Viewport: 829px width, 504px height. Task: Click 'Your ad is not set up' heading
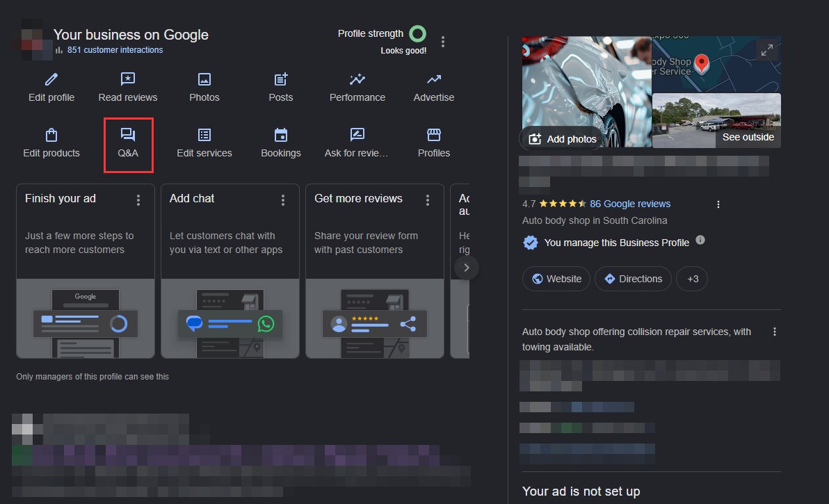pyautogui.click(x=581, y=491)
